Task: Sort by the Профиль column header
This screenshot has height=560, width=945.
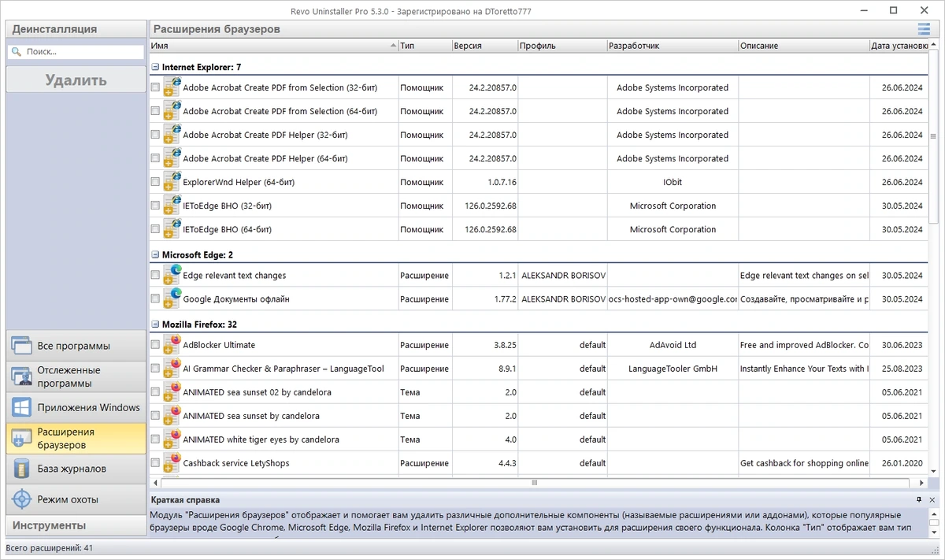Action: [562, 46]
